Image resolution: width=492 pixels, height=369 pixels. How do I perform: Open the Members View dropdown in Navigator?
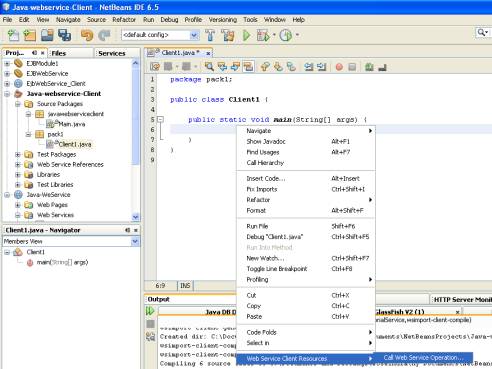pos(135,241)
